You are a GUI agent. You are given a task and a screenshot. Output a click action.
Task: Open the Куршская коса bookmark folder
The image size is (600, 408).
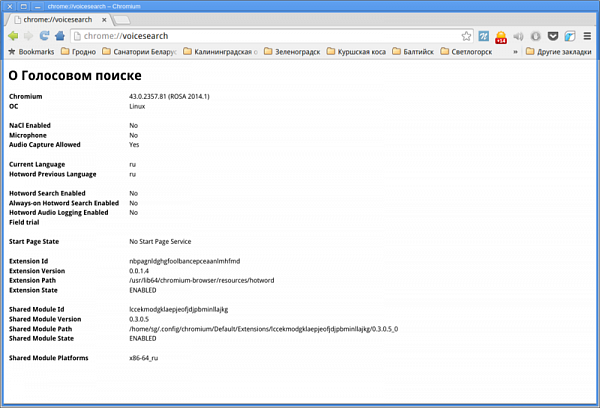(x=356, y=52)
